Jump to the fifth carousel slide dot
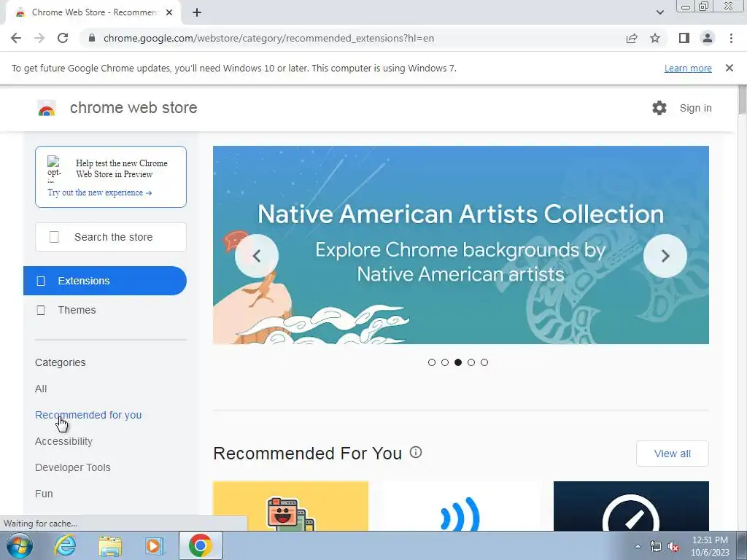The width and height of the screenshot is (747, 560). pyautogui.click(x=484, y=362)
